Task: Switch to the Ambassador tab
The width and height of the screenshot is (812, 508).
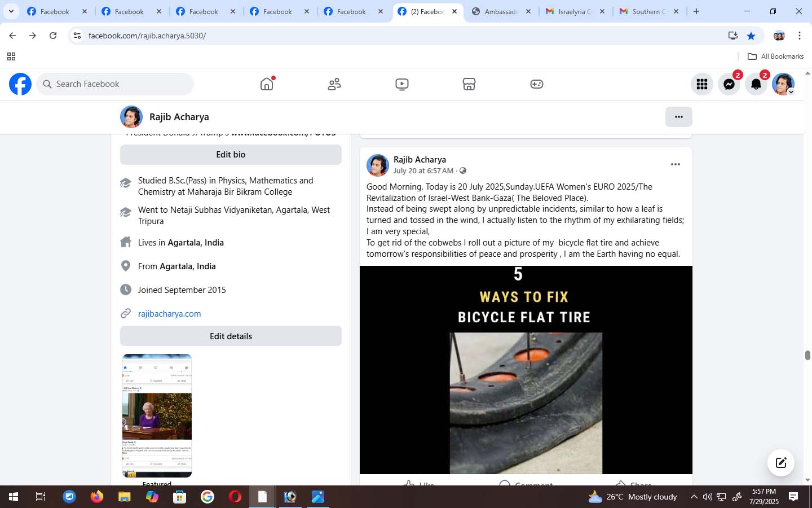Action: pyautogui.click(x=501, y=11)
